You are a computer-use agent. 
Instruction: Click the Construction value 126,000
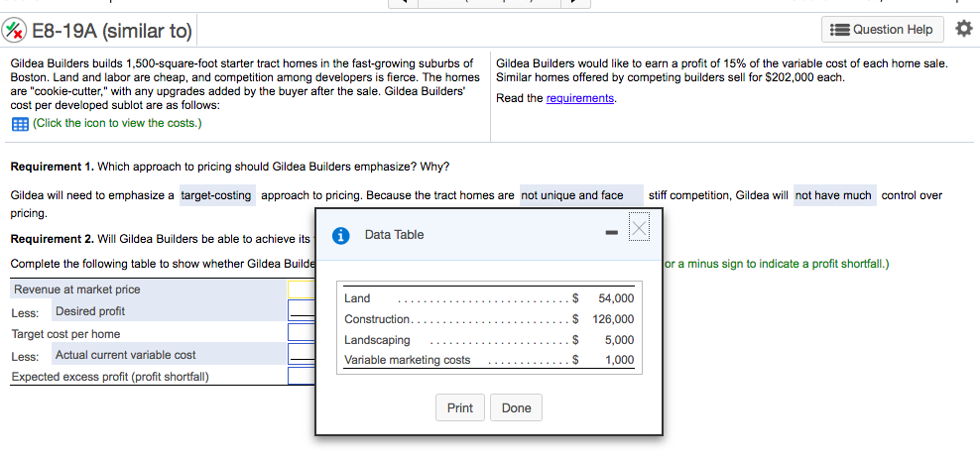pos(613,319)
